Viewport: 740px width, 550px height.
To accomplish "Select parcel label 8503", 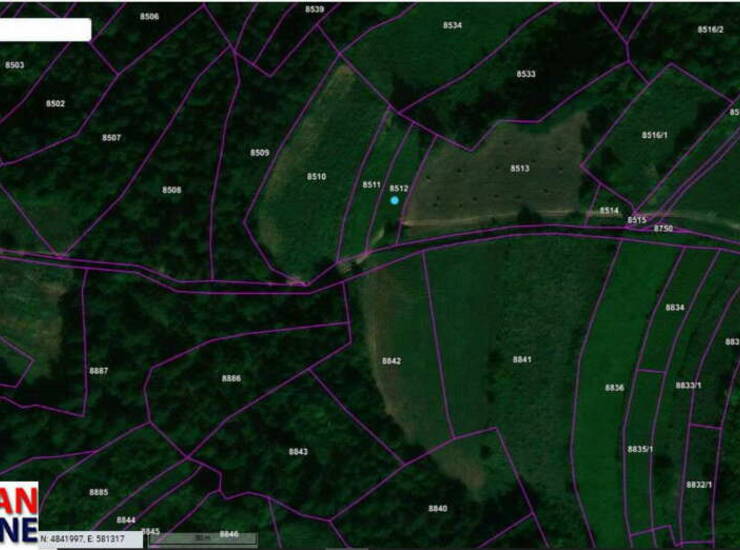I will (x=14, y=65).
